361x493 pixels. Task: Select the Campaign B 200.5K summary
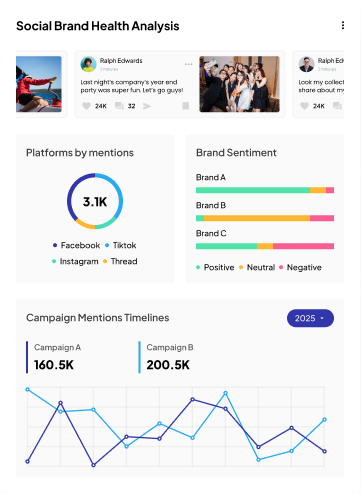[x=167, y=357]
